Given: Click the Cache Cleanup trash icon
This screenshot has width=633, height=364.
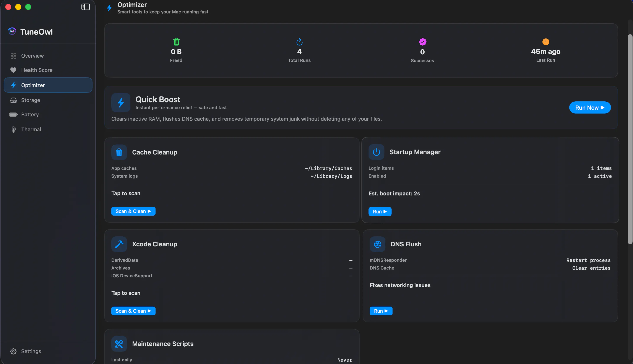Looking at the screenshot, I should 119,152.
